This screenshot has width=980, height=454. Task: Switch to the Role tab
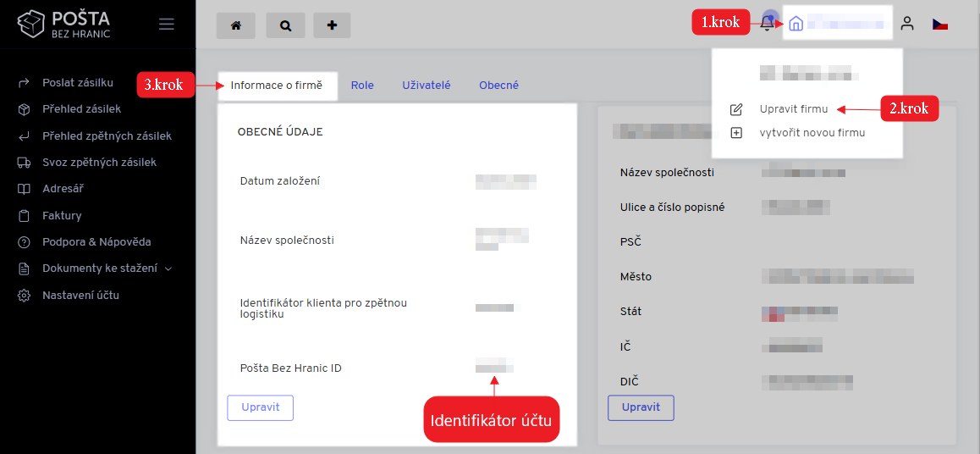pyautogui.click(x=362, y=86)
